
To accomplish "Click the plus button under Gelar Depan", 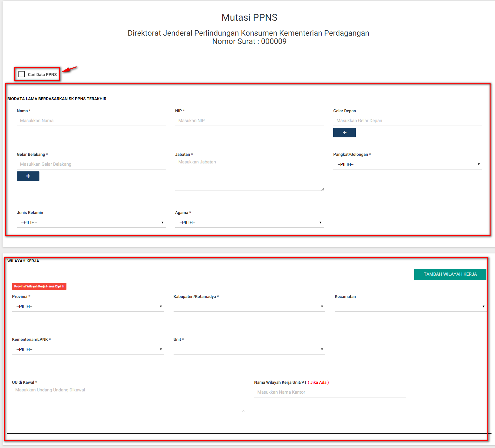I will pos(344,133).
